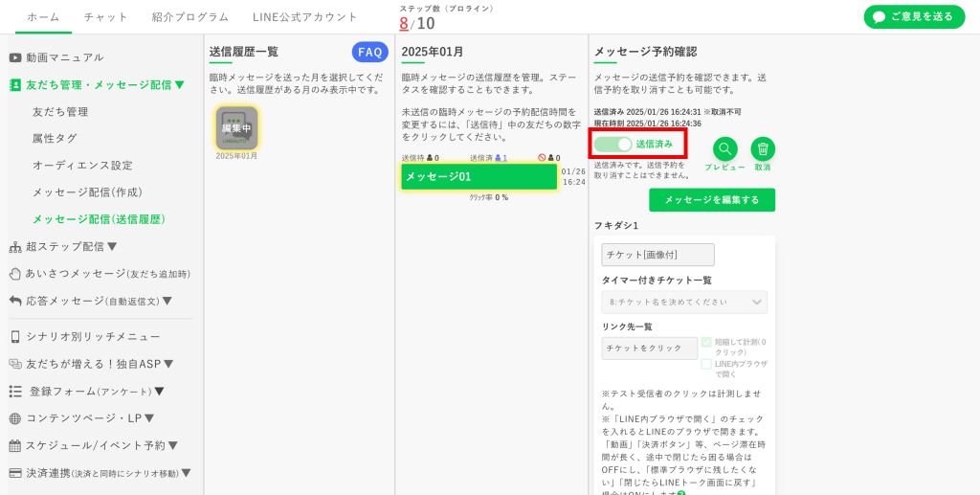Open the チャット tab
Viewport: 980px width, 495px height.
pyautogui.click(x=105, y=17)
